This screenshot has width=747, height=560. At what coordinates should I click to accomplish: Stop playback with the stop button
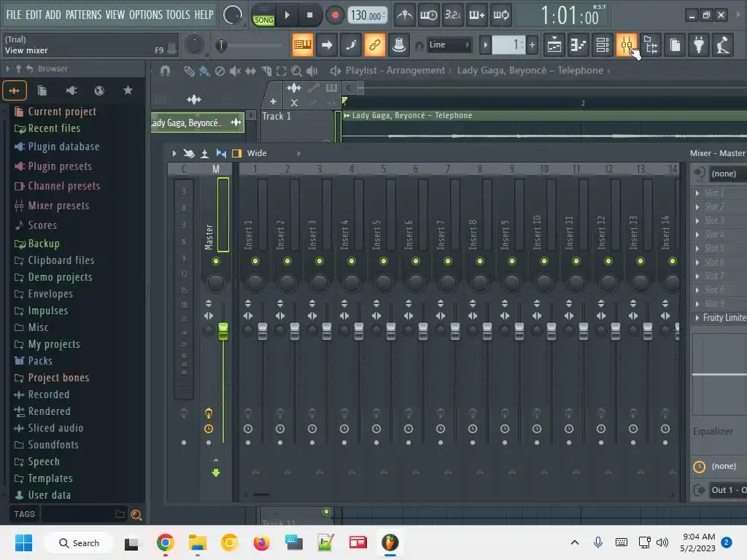309,15
